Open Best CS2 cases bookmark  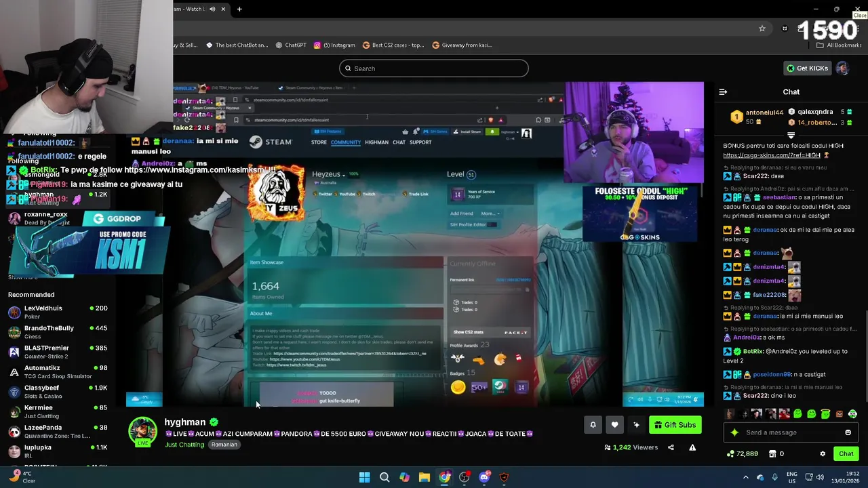(x=393, y=45)
